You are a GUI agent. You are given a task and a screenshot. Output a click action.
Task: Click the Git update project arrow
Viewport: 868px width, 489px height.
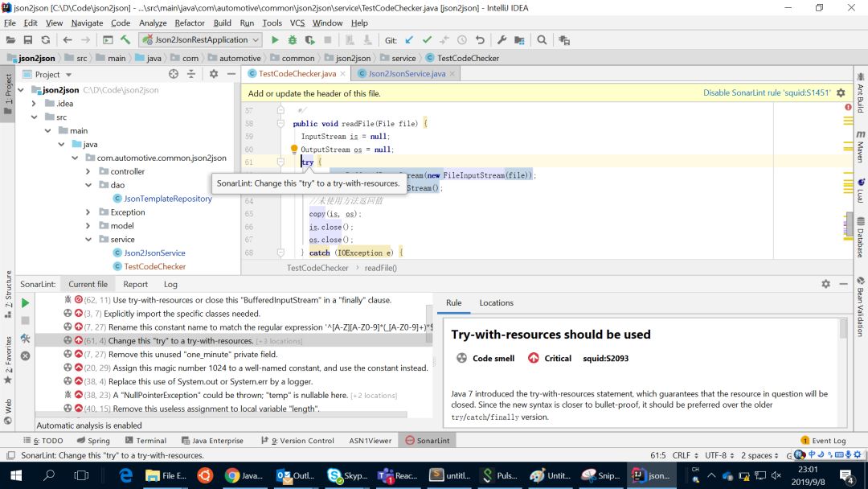click(410, 40)
